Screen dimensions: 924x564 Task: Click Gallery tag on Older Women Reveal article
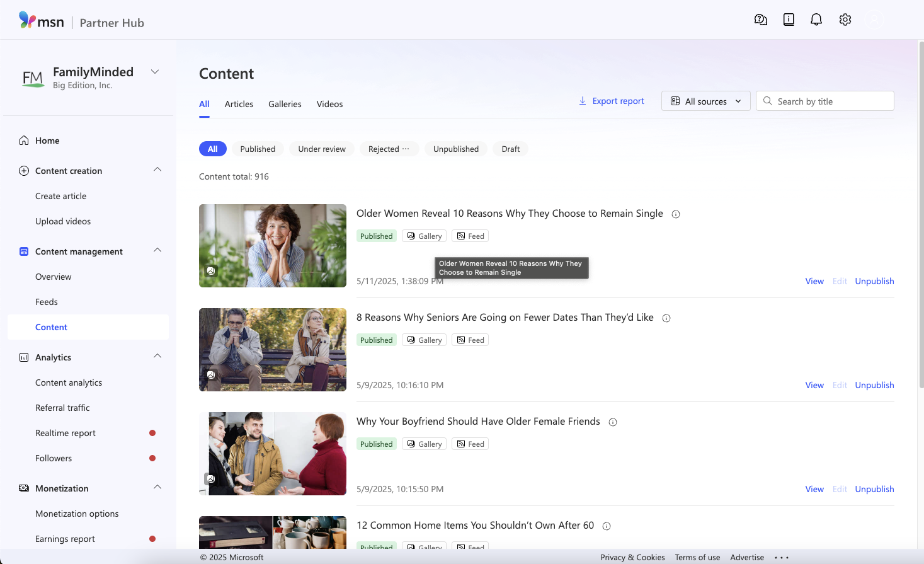424,236
